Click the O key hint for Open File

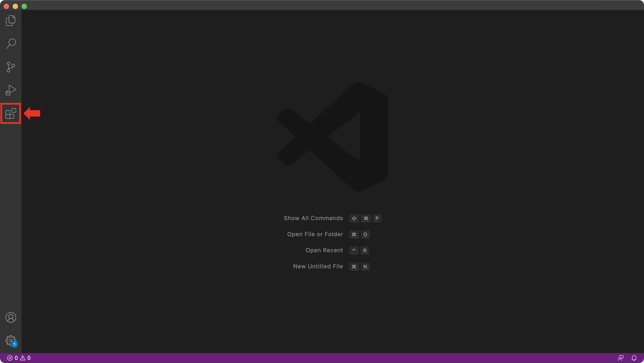[x=365, y=234]
